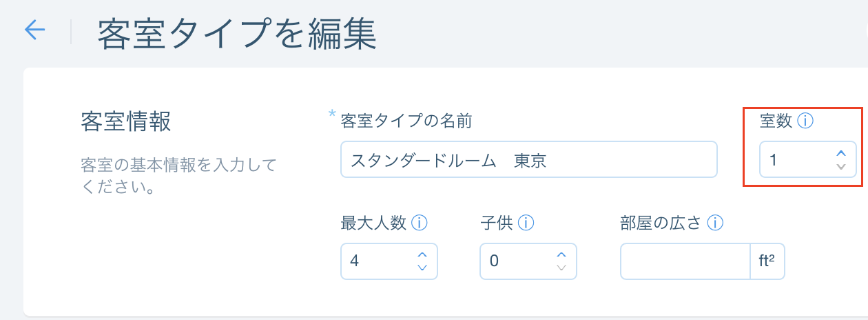Open the info tooltip next to 室数
The image size is (868, 320).
point(805,121)
